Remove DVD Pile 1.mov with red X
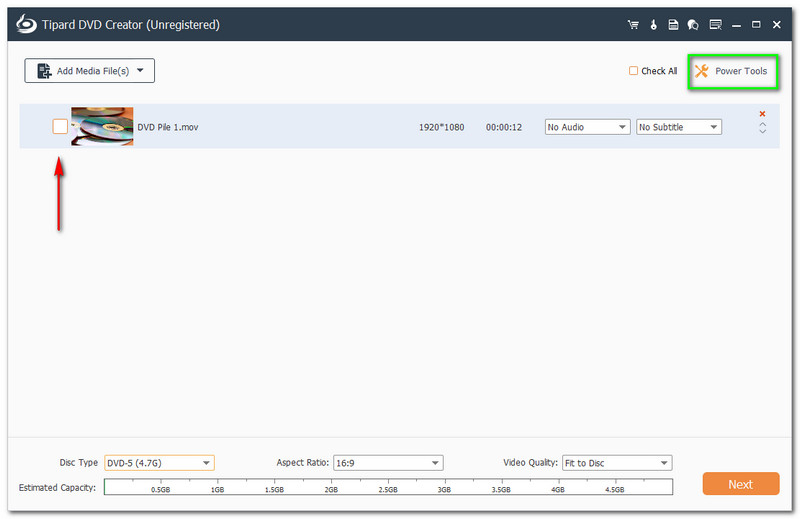The height and width of the screenshot is (519, 800). point(762,114)
